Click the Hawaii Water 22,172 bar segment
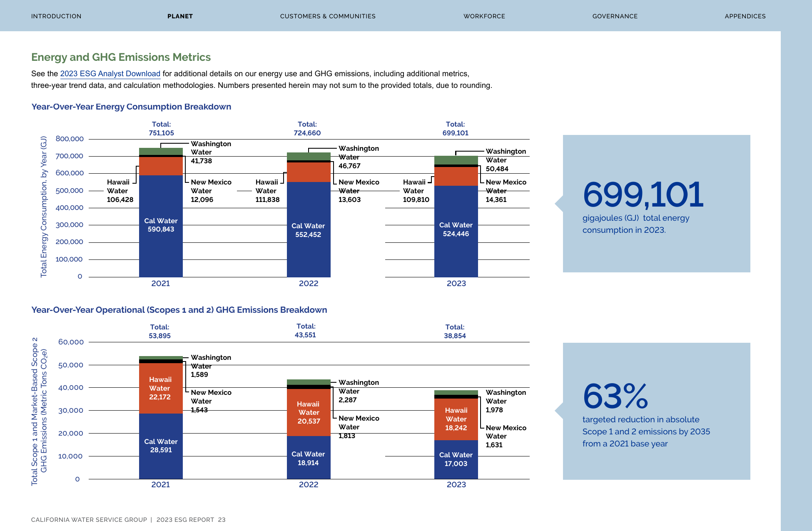The height and width of the screenshot is (531, 812). click(161, 388)
